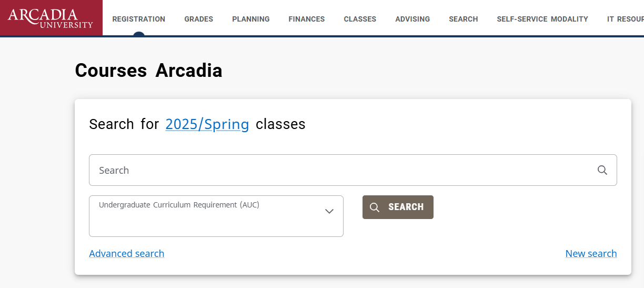Select the Planning menu item
Viewport: 644px width, 288px height.
(251, 19)
